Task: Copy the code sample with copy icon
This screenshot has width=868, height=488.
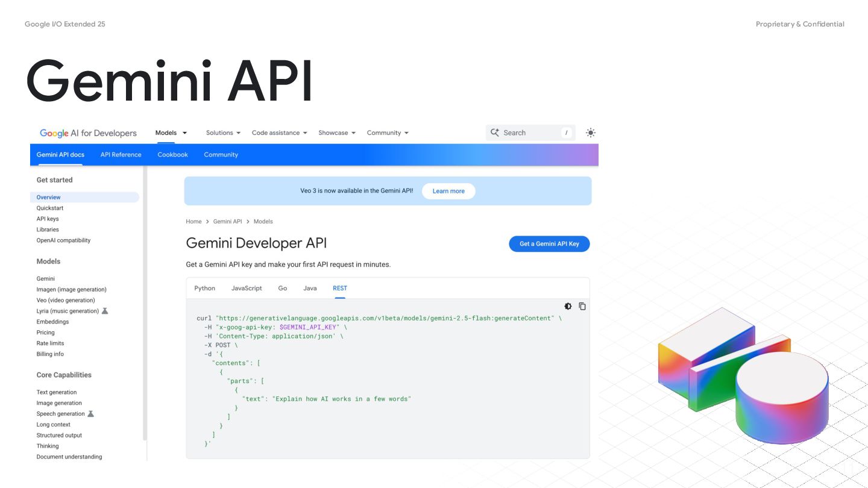Action: (582, 306)
